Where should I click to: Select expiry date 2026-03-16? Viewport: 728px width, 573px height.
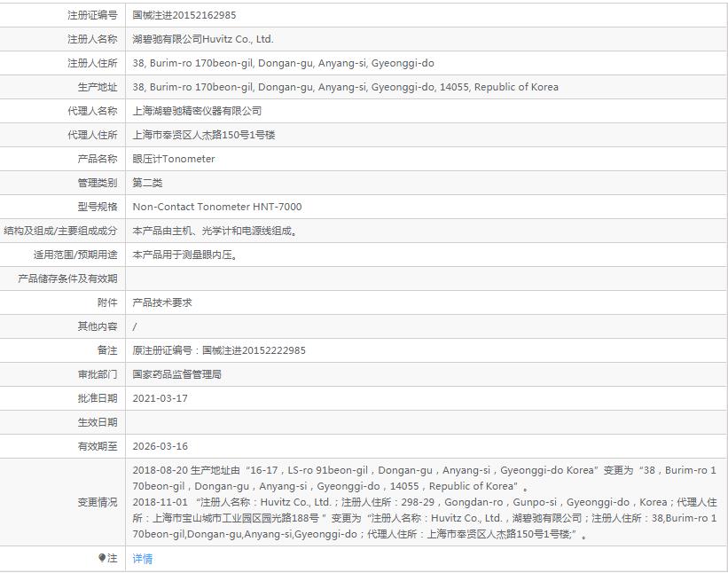coord(160,446)
